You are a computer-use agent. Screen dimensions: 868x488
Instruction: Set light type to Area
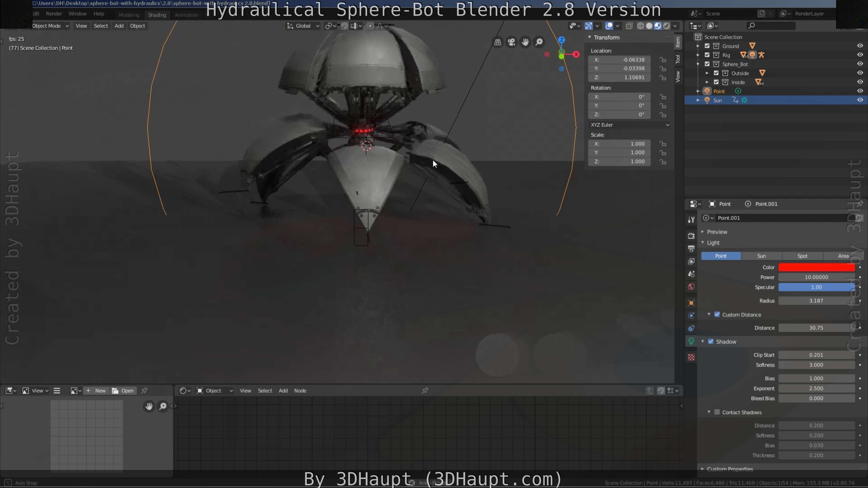843,256
